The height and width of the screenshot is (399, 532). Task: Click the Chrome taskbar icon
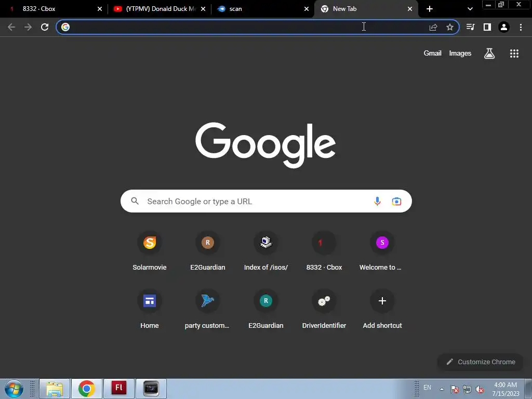[x=87, y=389]
